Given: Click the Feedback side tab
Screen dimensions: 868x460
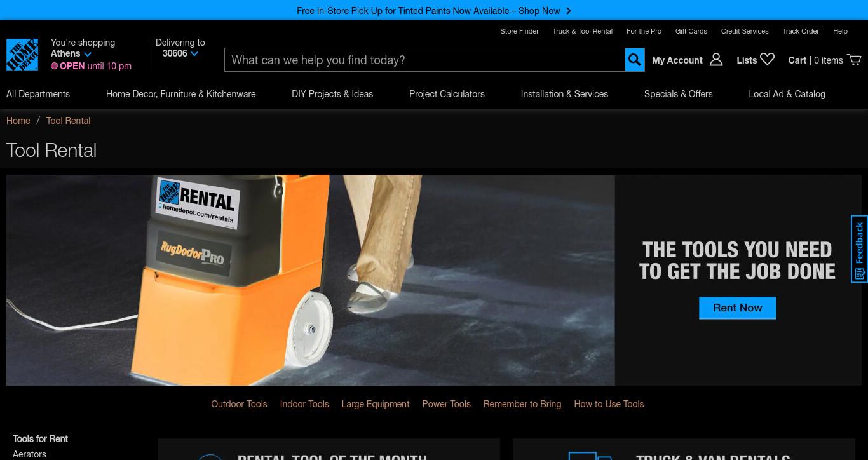Looking at the screenshot, I should [860, 249].
